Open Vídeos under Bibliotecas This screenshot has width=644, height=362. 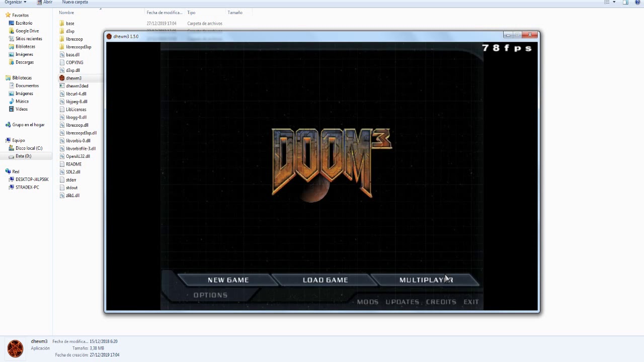(21, 109)
